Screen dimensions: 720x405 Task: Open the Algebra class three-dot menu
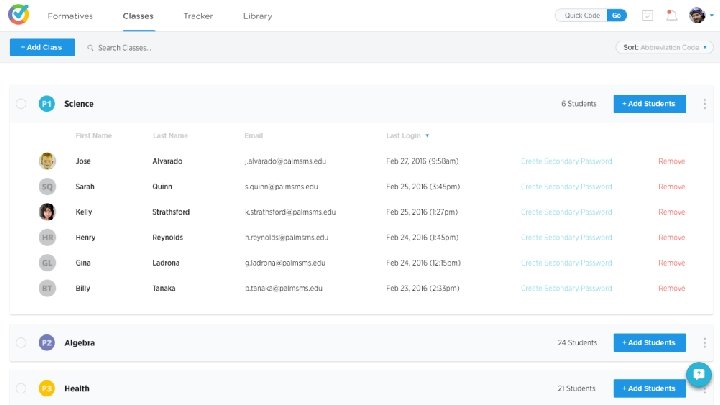(704, 343)
